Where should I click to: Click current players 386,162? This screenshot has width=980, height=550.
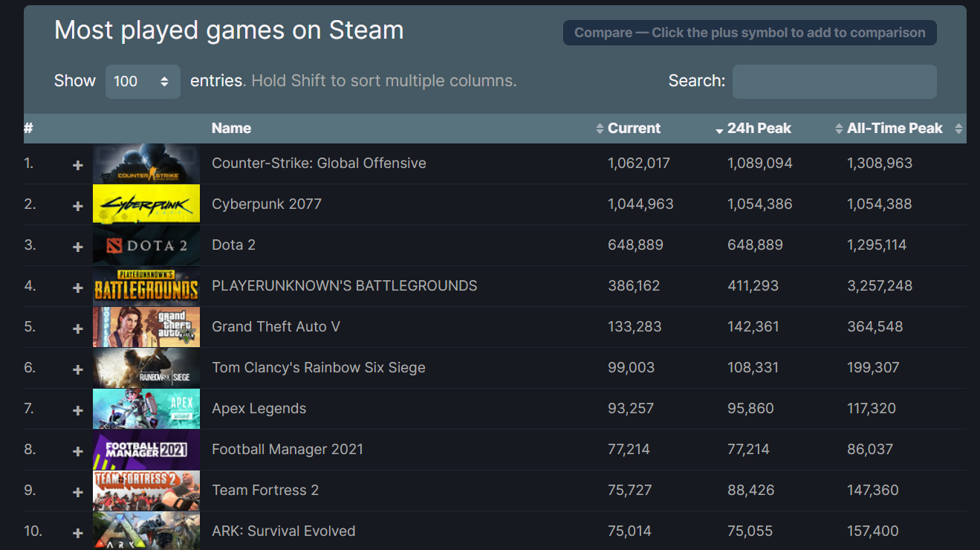[634, 285]
